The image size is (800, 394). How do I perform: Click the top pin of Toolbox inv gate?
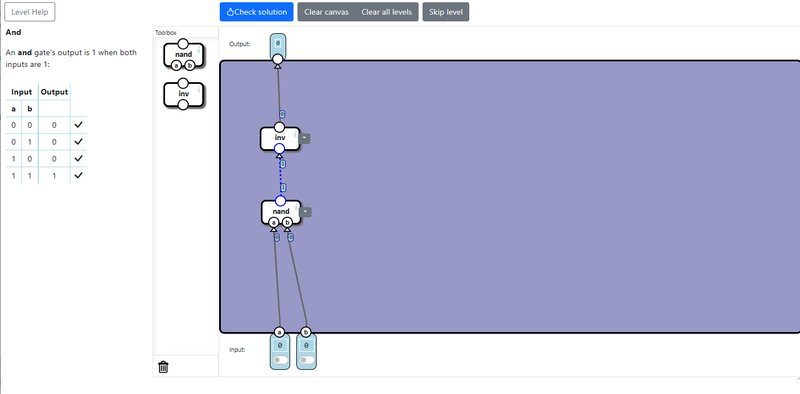(183, 83)
